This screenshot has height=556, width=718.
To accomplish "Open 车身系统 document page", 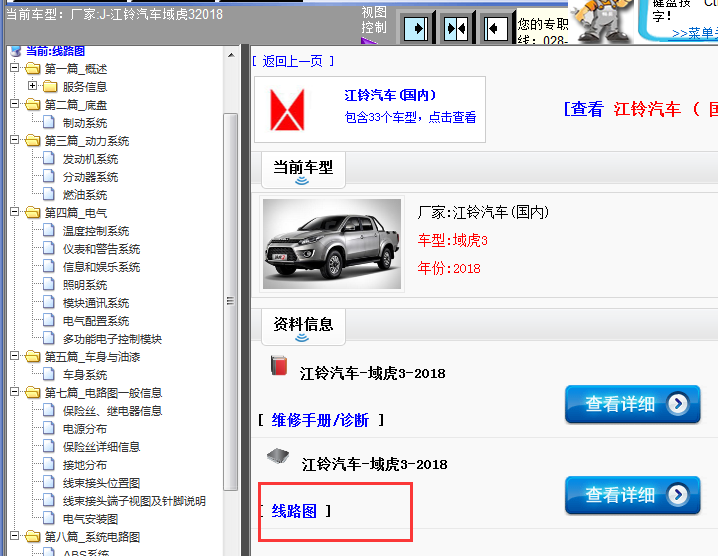I will click(x=85, y=375).
